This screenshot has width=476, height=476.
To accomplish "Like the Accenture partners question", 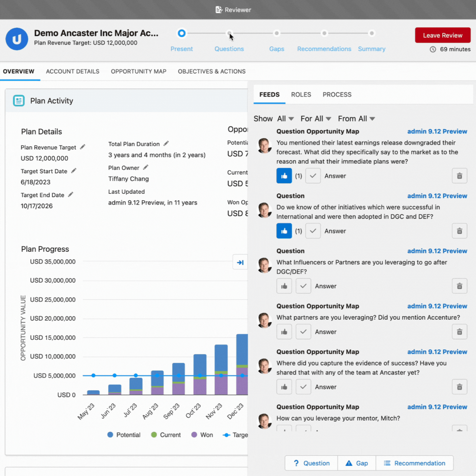I will (x=284, y=332).
